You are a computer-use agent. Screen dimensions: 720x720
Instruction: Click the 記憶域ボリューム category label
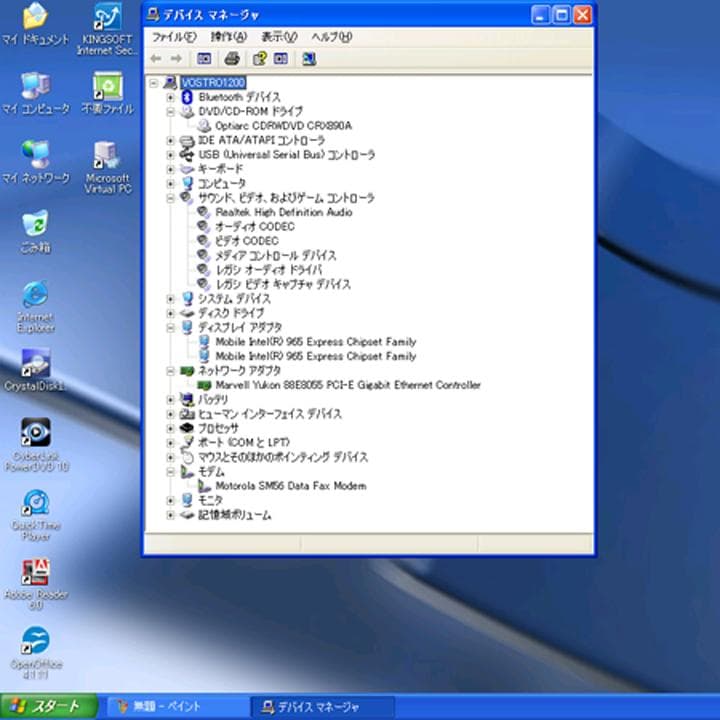pos(234,515)
